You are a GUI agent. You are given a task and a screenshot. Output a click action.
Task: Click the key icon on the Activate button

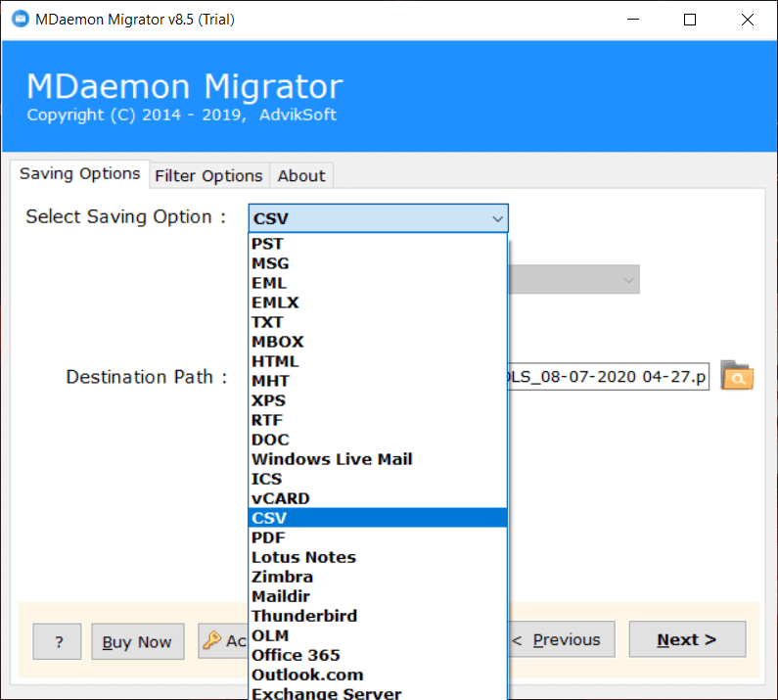tap(211, 640)
